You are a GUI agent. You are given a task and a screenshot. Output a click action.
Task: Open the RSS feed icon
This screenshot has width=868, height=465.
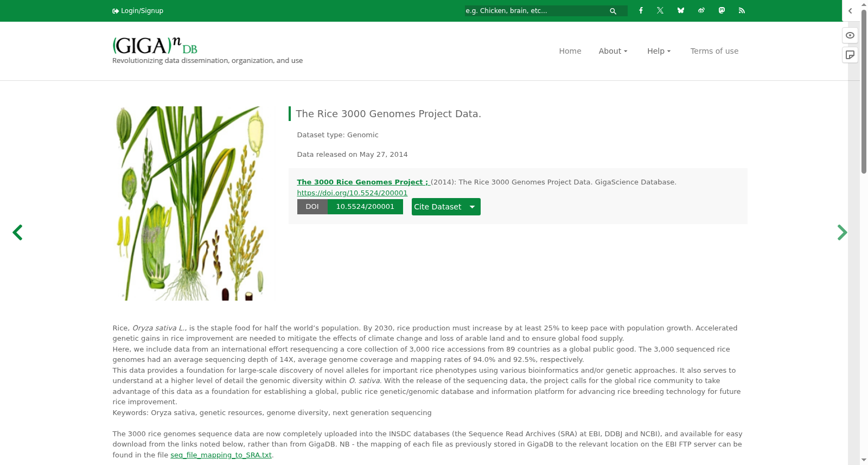(x=742, y=10)
